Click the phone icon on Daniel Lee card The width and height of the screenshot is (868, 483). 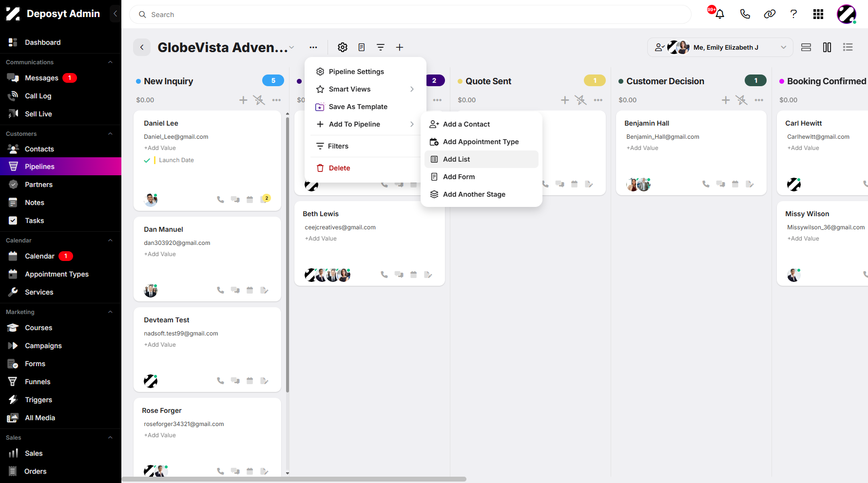220,200
